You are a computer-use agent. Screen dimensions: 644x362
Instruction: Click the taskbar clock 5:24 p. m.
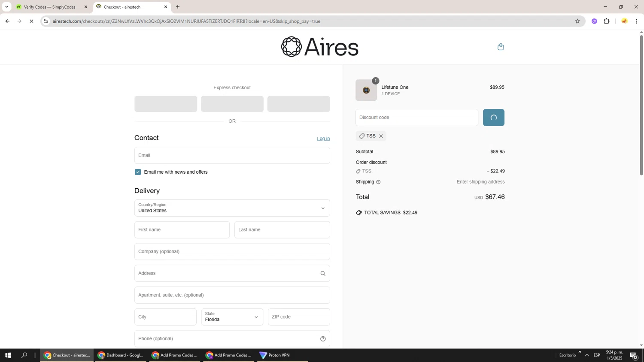point(614,355)
